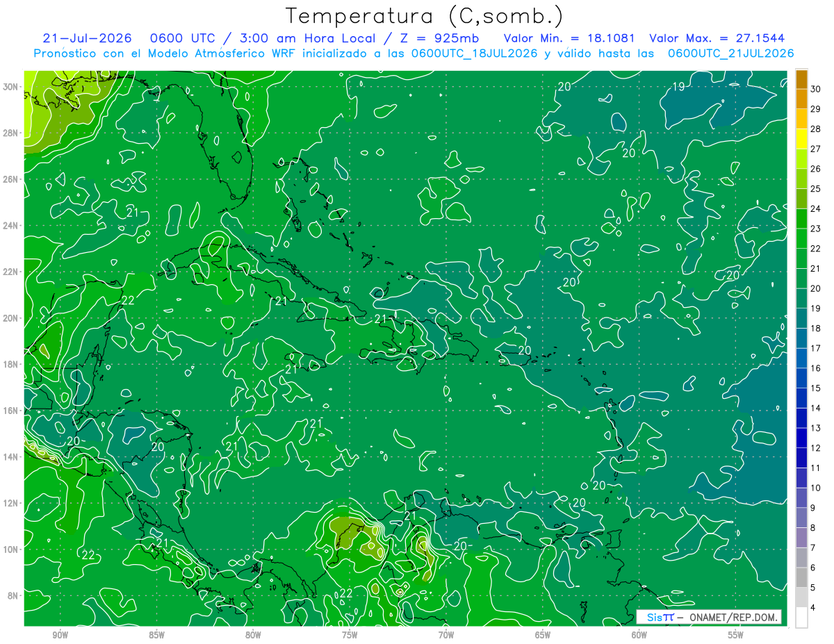Click the yellow colorbar swatch between 27 and 28
The image size is (834, 644).
[801, 138]
